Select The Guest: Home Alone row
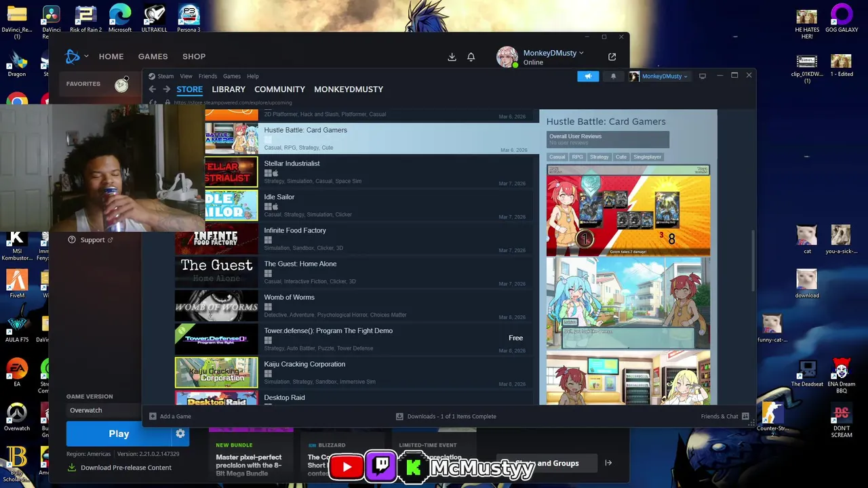Viewport: 868px width, 488px height. [354, 272]
